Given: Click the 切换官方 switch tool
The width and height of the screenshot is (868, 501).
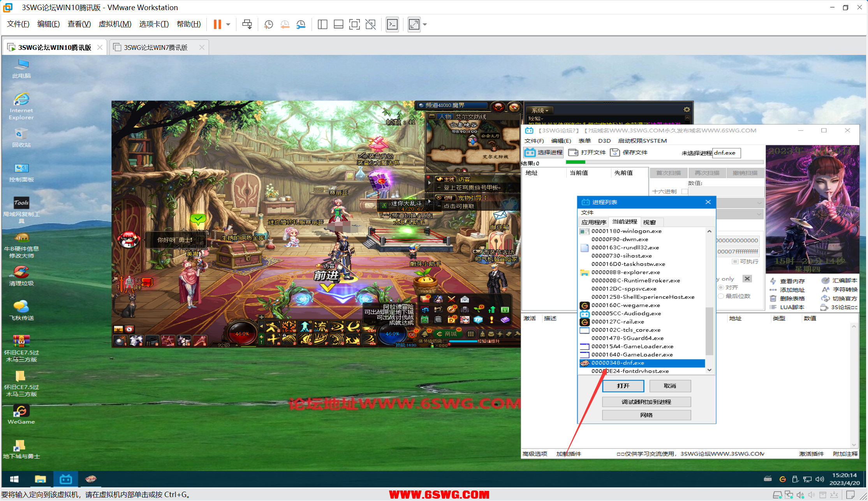Looking at the screenshot, I should click(840, 298).
